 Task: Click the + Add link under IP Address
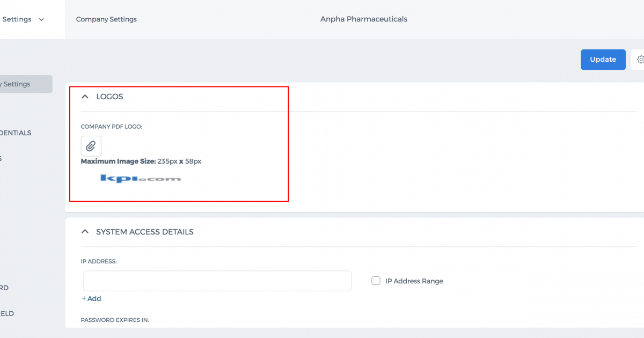91,298
